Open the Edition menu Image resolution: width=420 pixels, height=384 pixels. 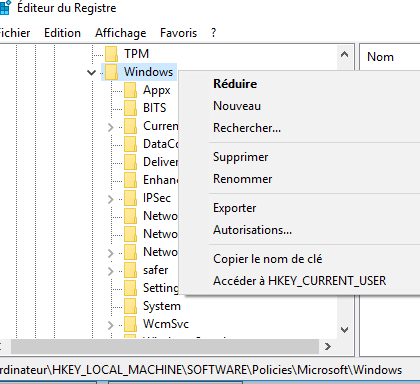tap(62, 33)
